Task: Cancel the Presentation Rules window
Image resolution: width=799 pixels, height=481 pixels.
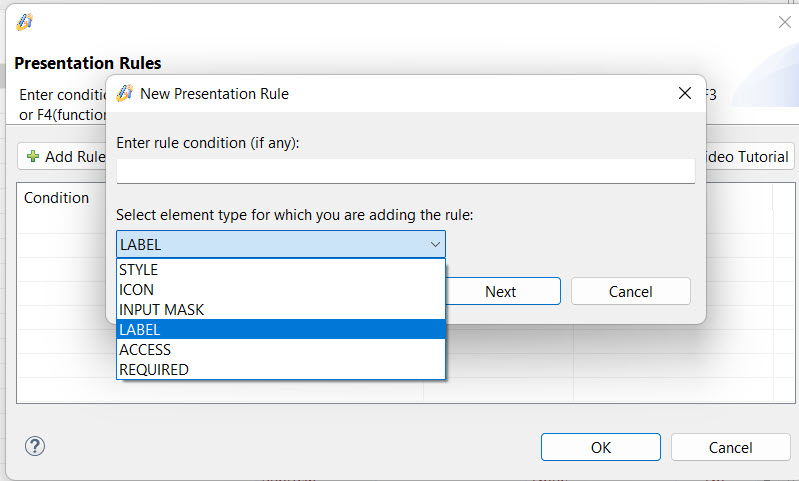Action: pyautogui.click(x=730, y=447)
